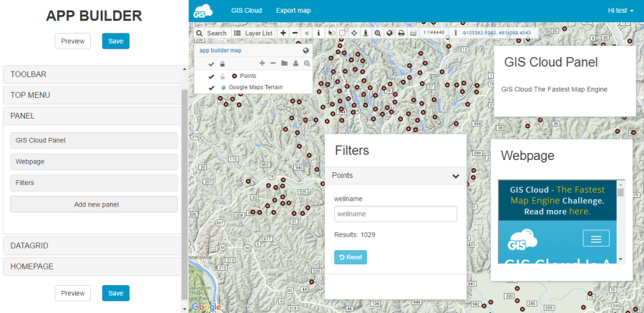This screenshot has width=644, height=313.
Task: Open the hamburger menu in Webpage frame
Action: 596,239
